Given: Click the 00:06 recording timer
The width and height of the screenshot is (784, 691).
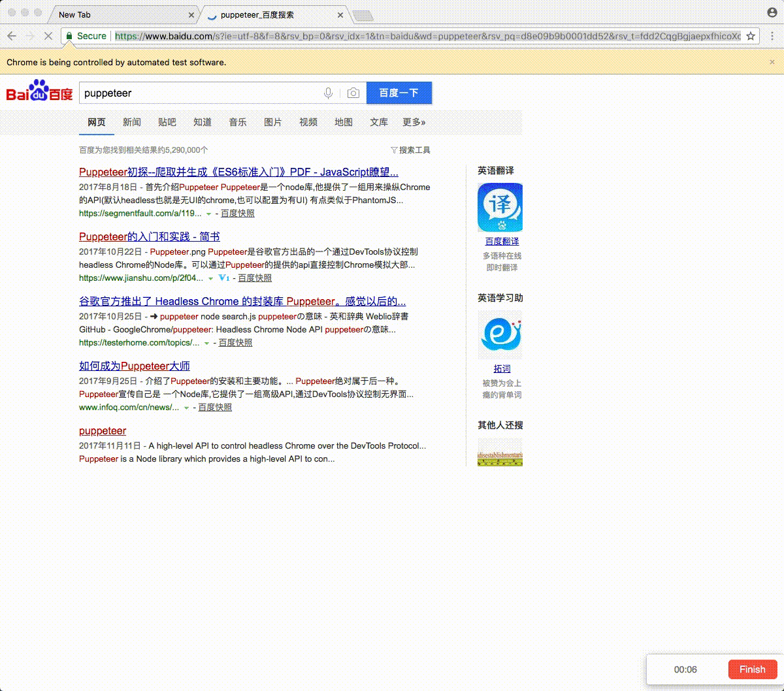Looking at the screenshot, I should point(685,669).
